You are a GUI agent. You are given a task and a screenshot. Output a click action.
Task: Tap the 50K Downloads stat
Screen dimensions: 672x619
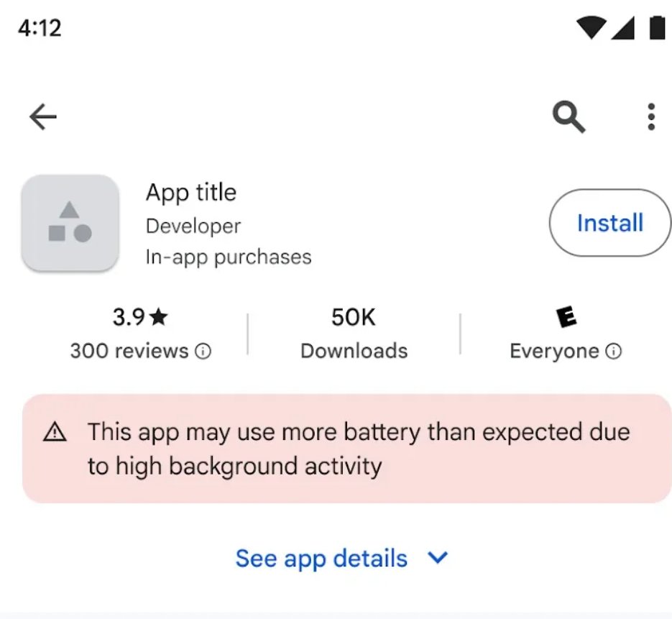pos(354,333)
